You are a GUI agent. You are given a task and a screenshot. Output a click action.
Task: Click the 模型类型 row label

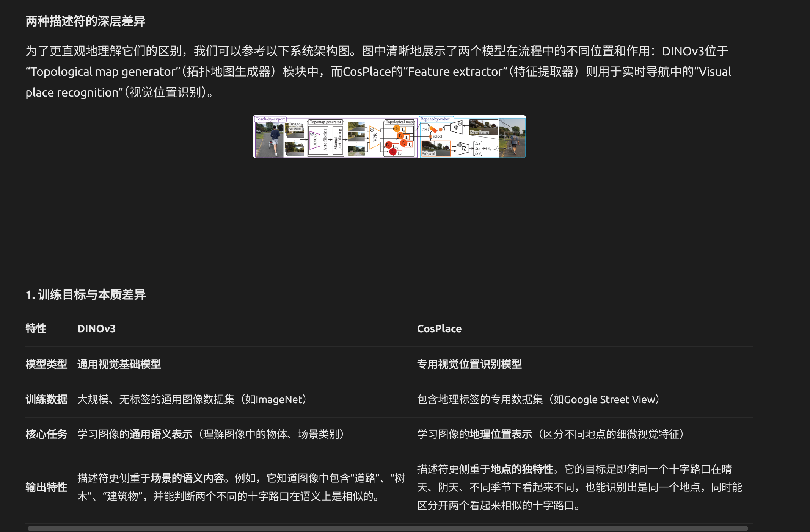point(46,364)
